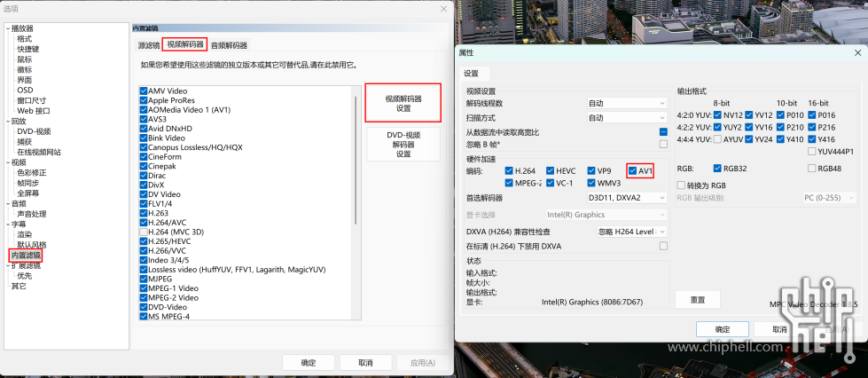The image size is (868, 378).
Task: Close the 属性 dialog
Action: [x=857, y=52]
